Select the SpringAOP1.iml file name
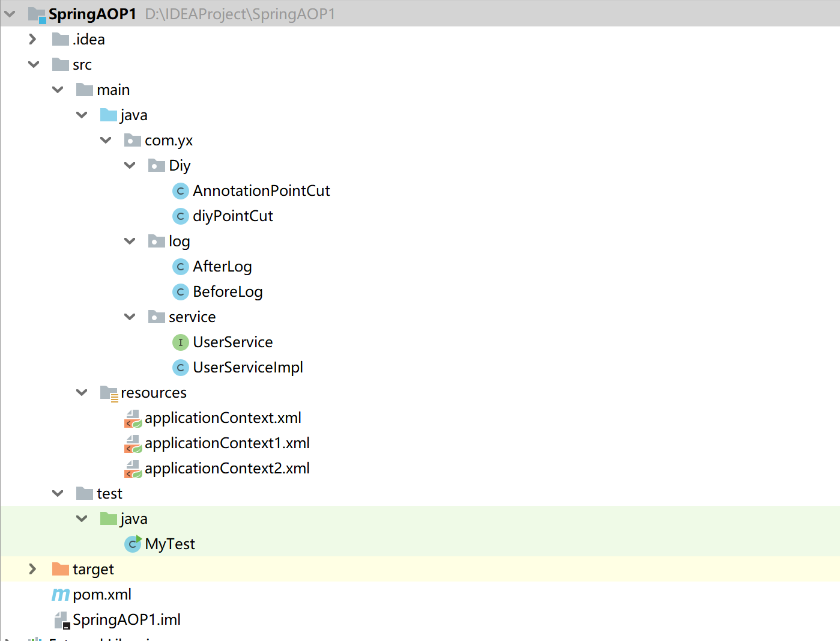Viewport: 840px width, 641px height. (x=127, y=620)
